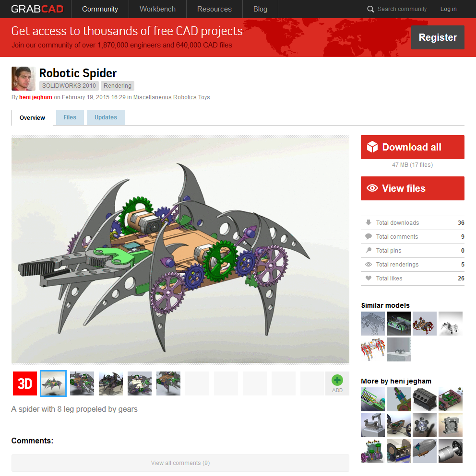Click the search magnifier icon
The height and width of the screenshot is (476, 476).
370,9
